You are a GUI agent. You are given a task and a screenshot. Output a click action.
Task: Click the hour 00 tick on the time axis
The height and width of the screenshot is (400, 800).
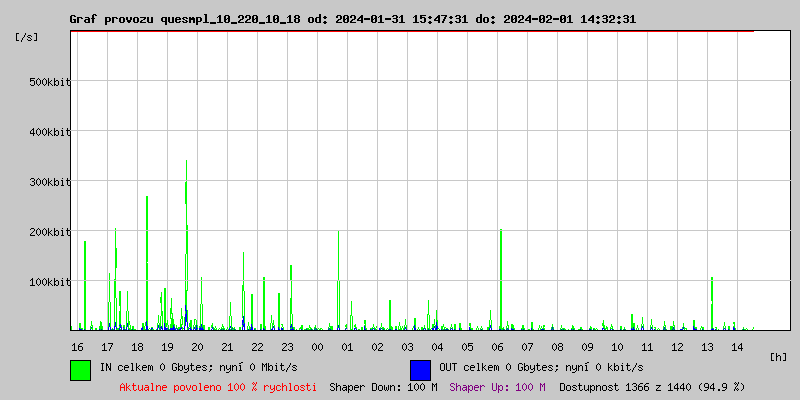(x=317, y=347)
